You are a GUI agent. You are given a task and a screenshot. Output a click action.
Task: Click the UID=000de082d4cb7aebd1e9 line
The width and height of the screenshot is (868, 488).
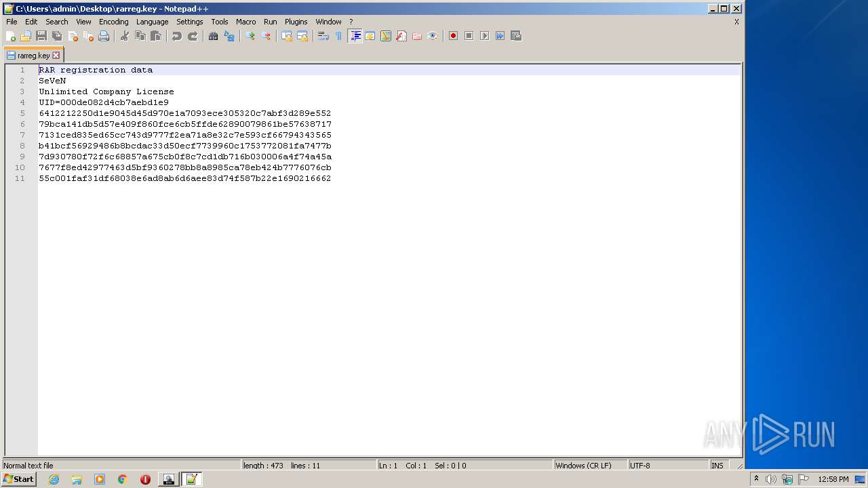pyautogui.click(x=104, y=102)
